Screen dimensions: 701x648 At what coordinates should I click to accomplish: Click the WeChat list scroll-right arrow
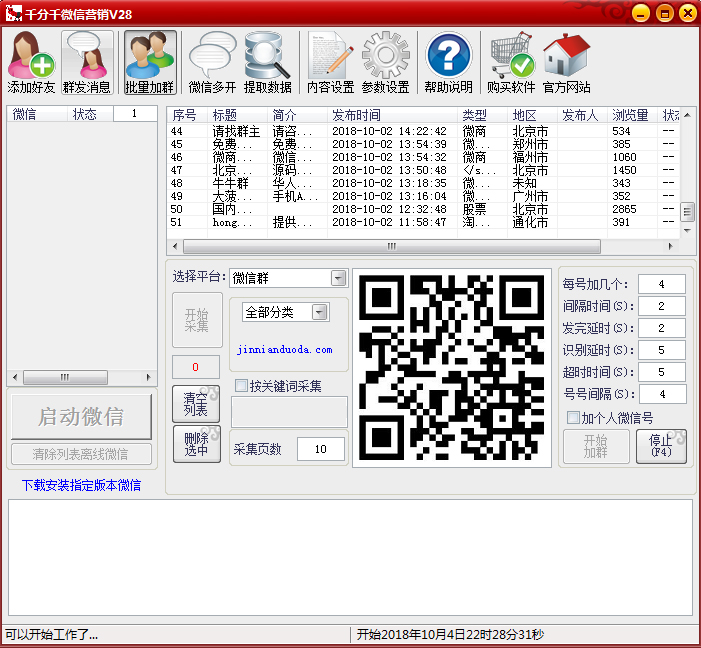pos(149,377)
